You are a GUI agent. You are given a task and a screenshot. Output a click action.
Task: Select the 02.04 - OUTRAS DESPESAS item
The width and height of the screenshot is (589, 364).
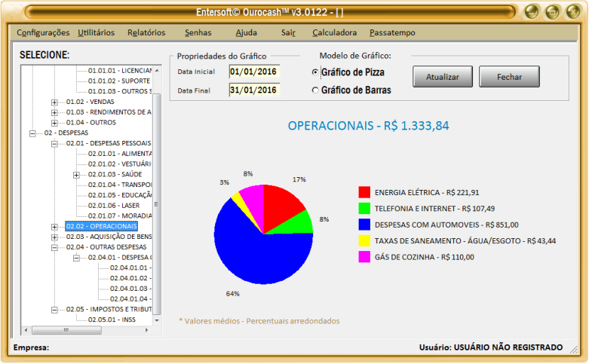[106, 247]
